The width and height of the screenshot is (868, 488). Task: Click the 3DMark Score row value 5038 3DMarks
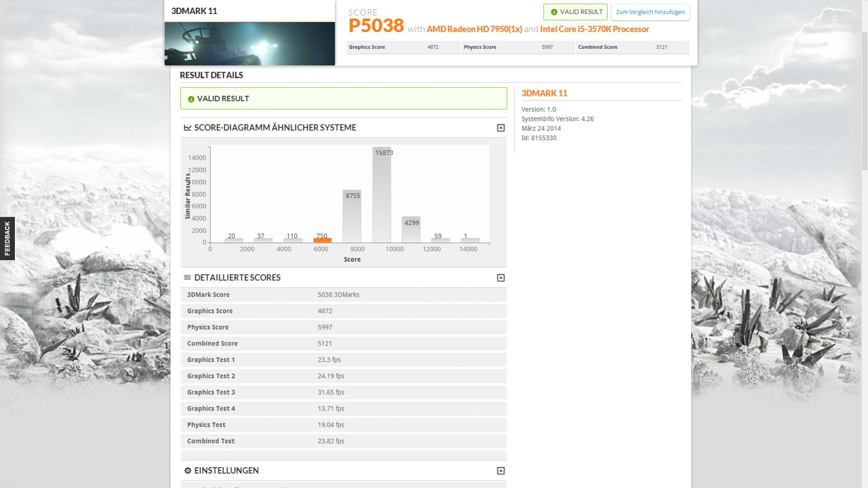[338, 294]
